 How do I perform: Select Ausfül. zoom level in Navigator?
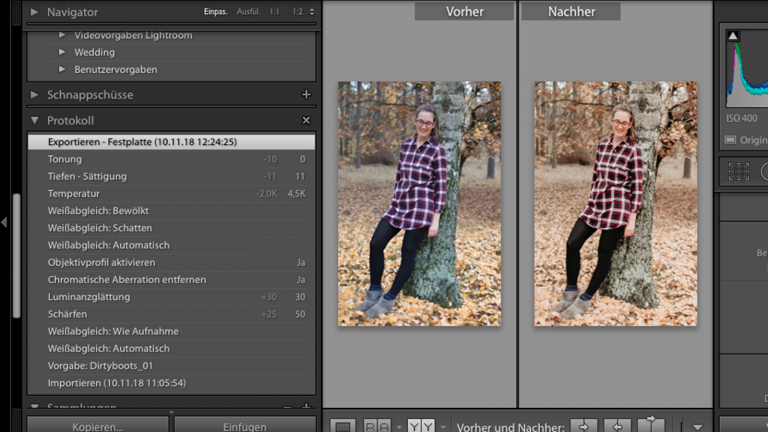tap(248, 11)
